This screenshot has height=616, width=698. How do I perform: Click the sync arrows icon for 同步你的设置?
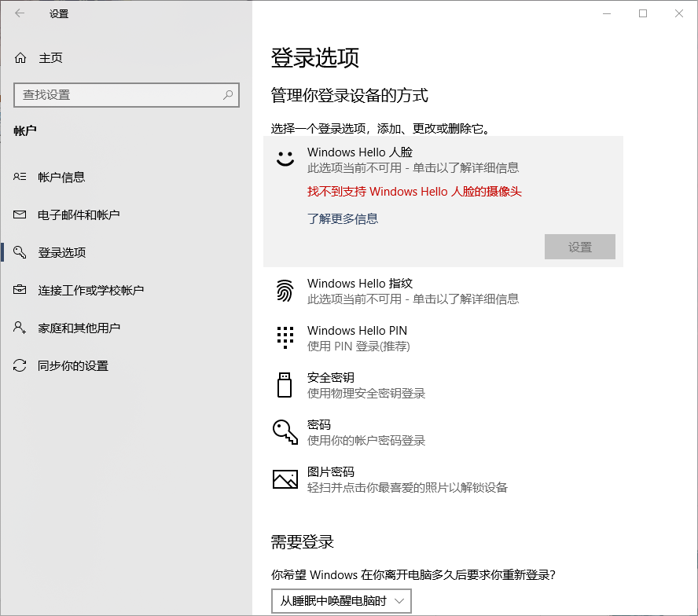(20, 365)
